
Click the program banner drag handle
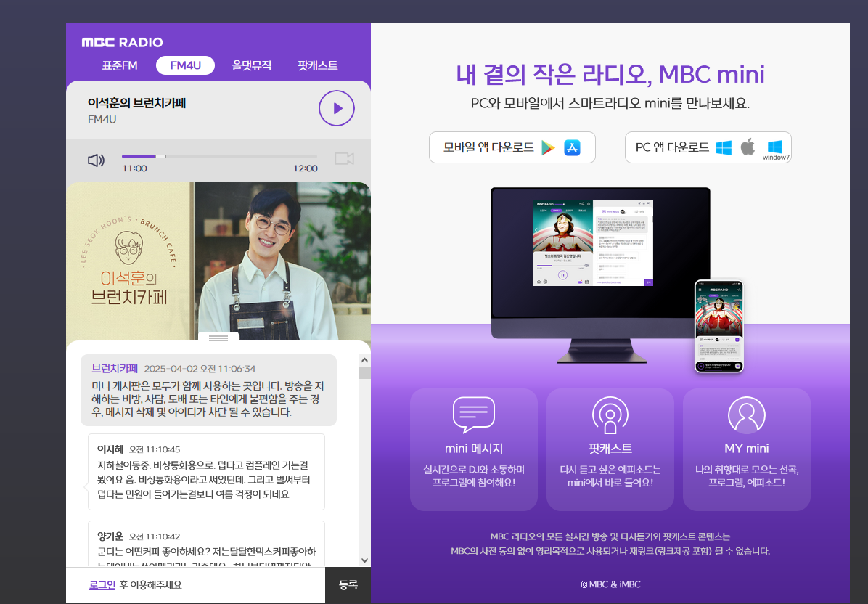(x=218, y=338)
